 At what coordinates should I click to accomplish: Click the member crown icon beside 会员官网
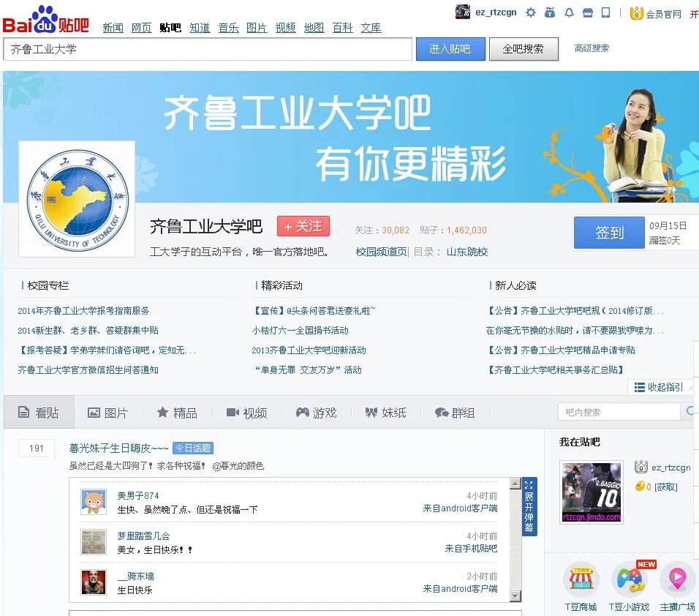click(637, 13)
